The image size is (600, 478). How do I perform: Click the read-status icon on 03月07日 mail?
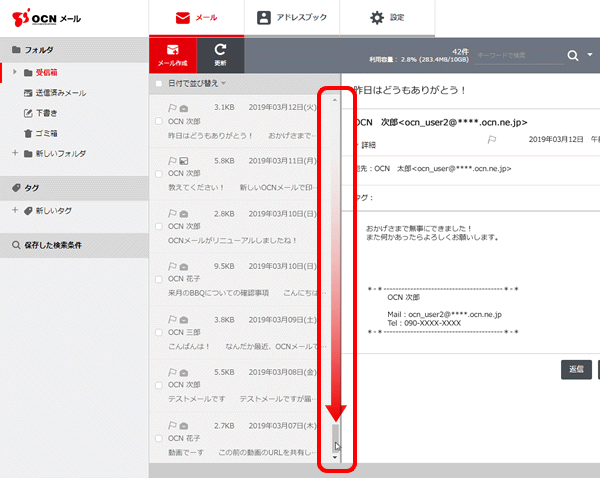click(x=184, y=426)
